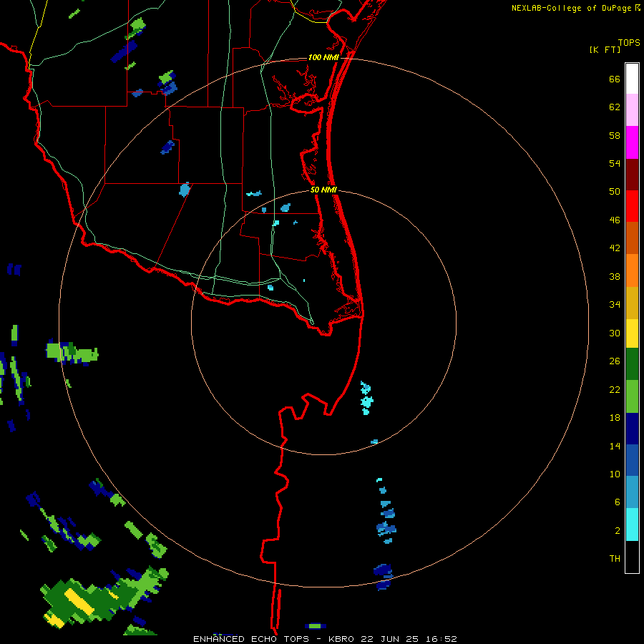Click the 38 value on the legend
The image size is (644, 644).
615,277
